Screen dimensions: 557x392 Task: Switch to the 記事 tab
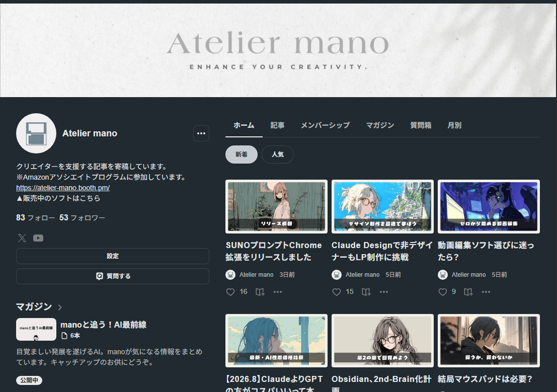277,125
